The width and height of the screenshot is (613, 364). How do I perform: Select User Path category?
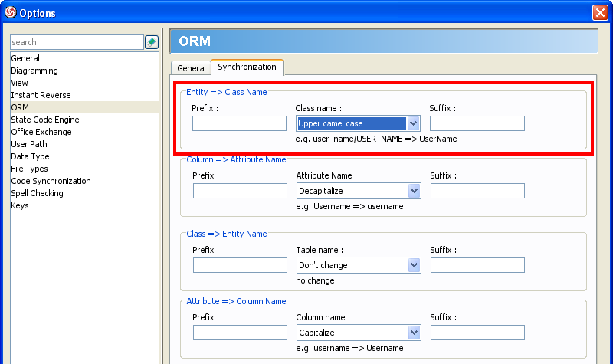tap(84, 144)
